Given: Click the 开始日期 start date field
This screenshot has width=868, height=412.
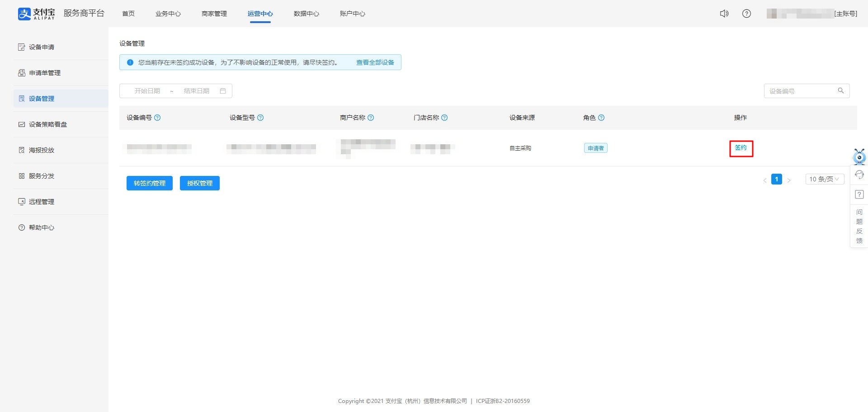Looking at the screenshot, I should point(147,91).
